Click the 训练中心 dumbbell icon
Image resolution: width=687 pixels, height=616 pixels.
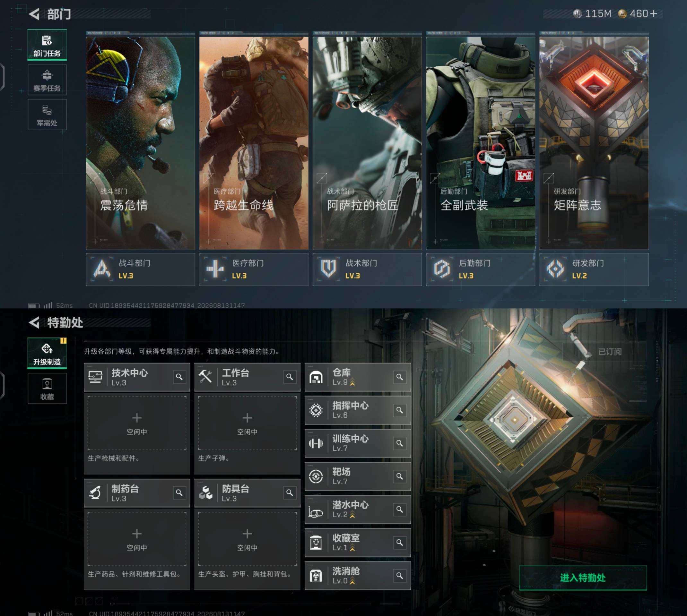[316, 443]
